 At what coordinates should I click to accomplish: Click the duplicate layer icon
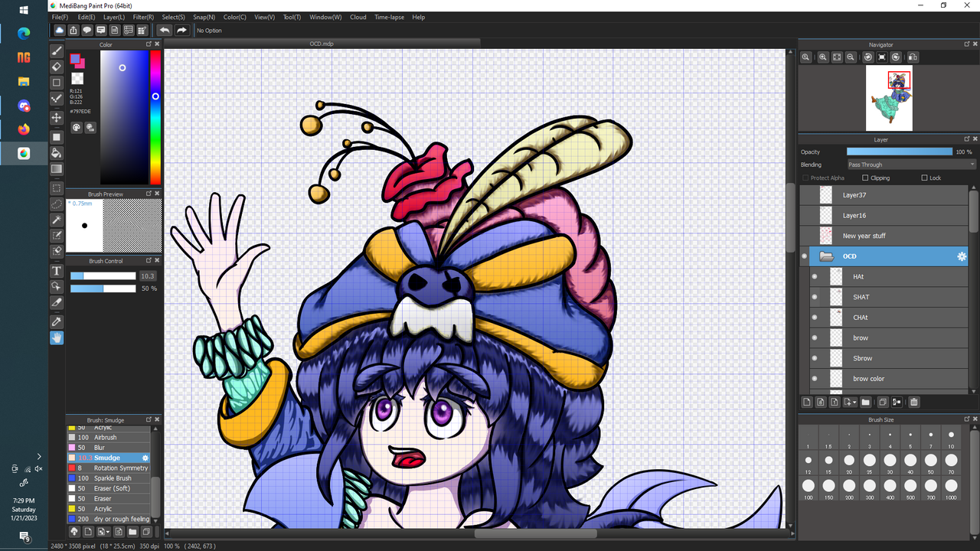pyautogui.click(x=883, y=402)
